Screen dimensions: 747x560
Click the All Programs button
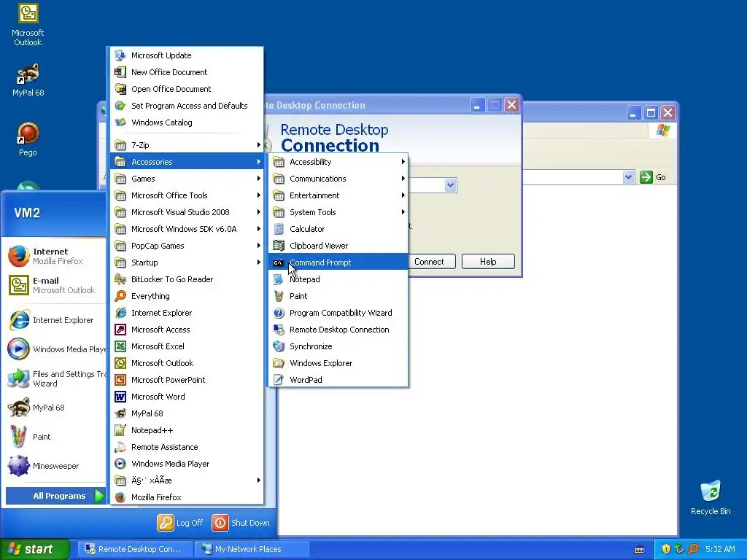click(x=55, y=496)
